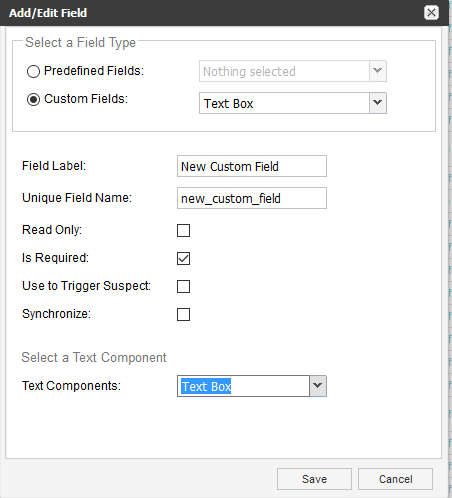Enable the Synchronize checkbox

(x=183, y=314)
